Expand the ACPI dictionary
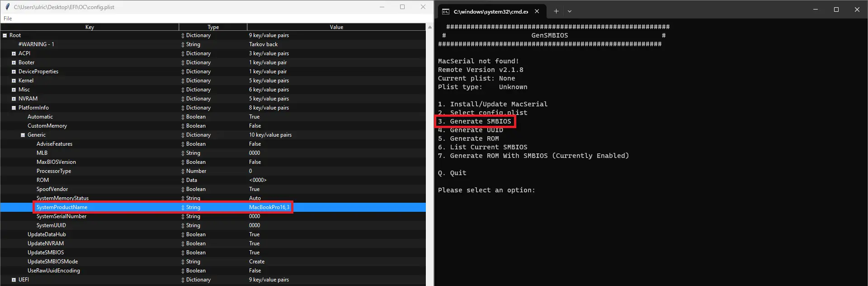 [14, 53]
